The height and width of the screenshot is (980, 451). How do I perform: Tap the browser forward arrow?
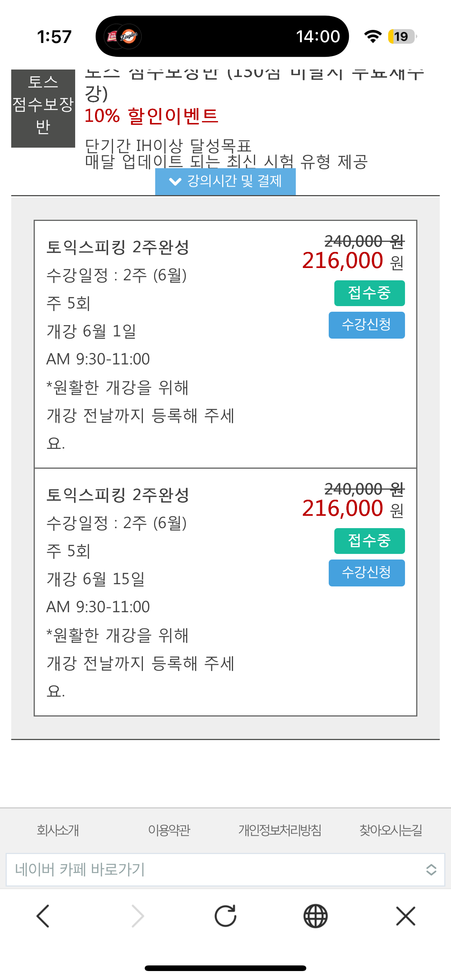click(137, 916)
